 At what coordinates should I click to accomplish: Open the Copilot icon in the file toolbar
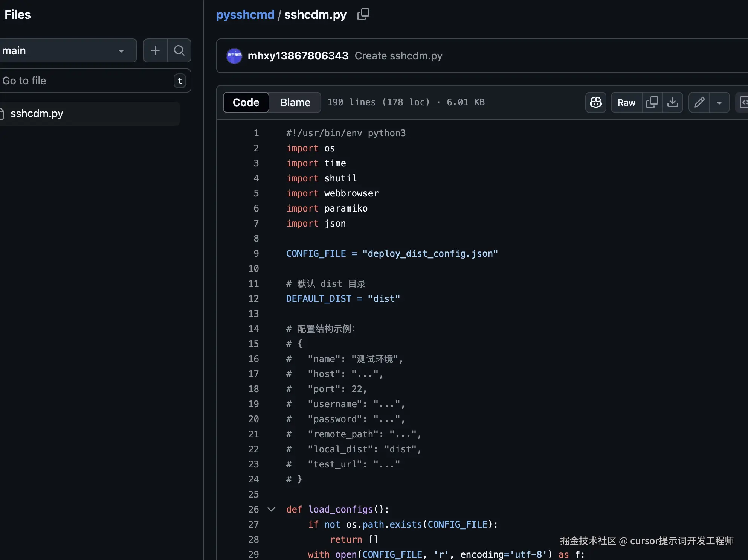(x=595, y=102)
